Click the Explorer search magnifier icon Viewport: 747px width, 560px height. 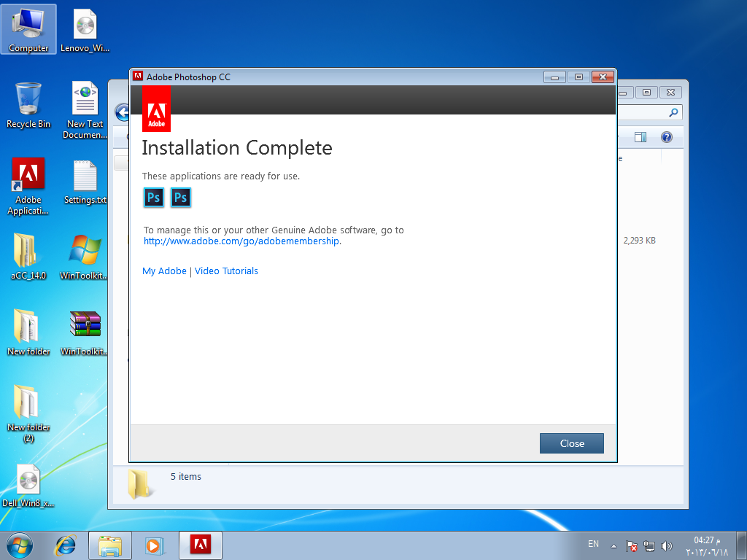[x=673, y=113]
